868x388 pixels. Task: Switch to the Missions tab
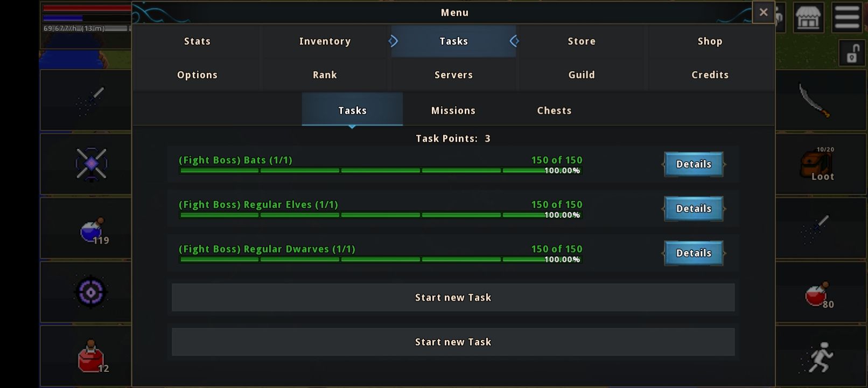coord(453,110)
